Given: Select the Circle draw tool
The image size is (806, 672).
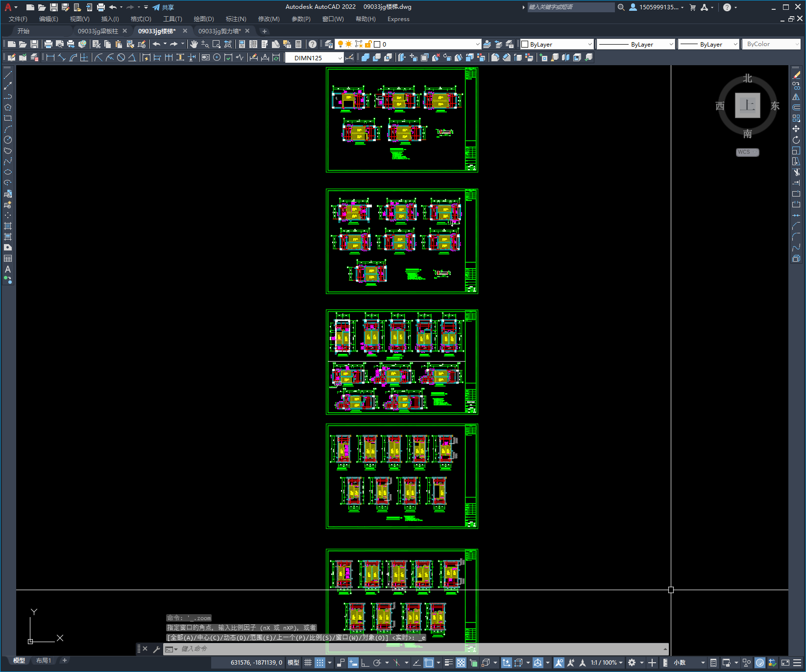Looking at the screenshot, I should tap(8, 140).
